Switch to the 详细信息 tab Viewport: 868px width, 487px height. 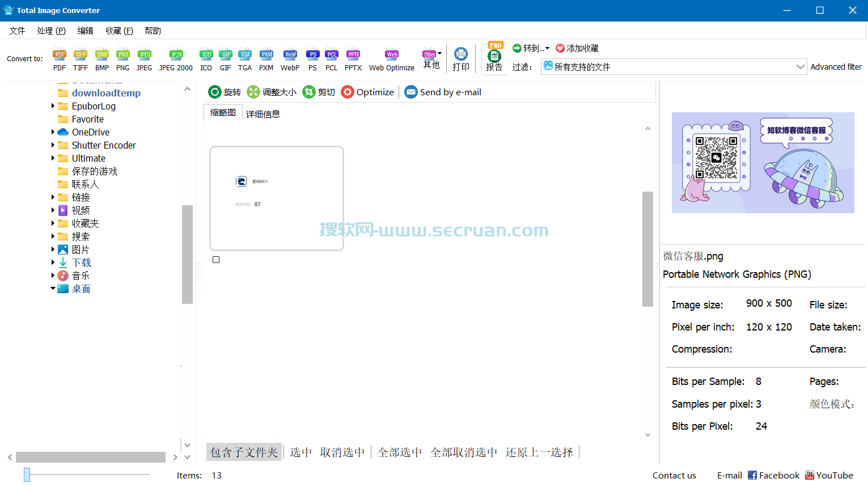263,114
